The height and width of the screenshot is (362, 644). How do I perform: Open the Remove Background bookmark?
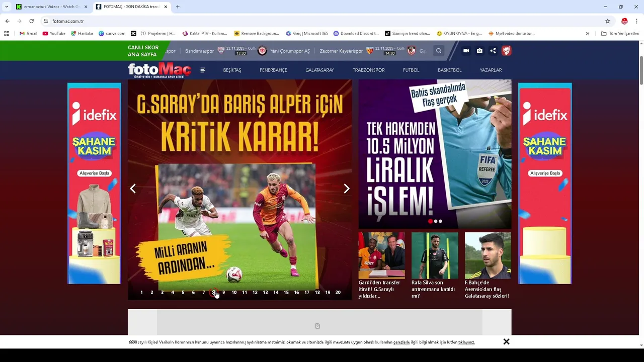(257, 34)
